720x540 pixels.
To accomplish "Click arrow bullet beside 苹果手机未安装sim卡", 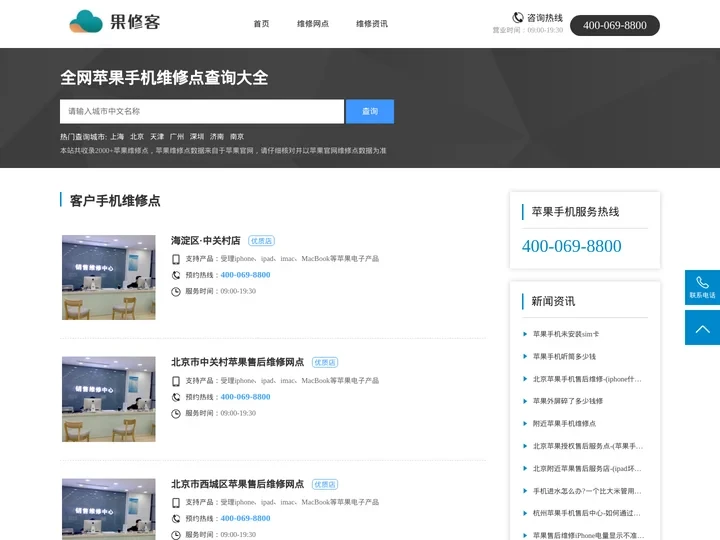I will click(x=525, y=334).
